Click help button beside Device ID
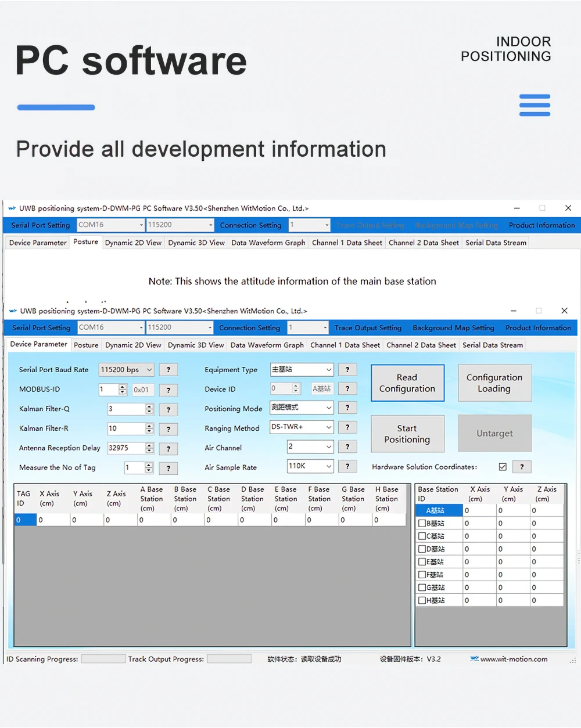The width and height of the screenshot is (581, 728). tap(347, 389)
